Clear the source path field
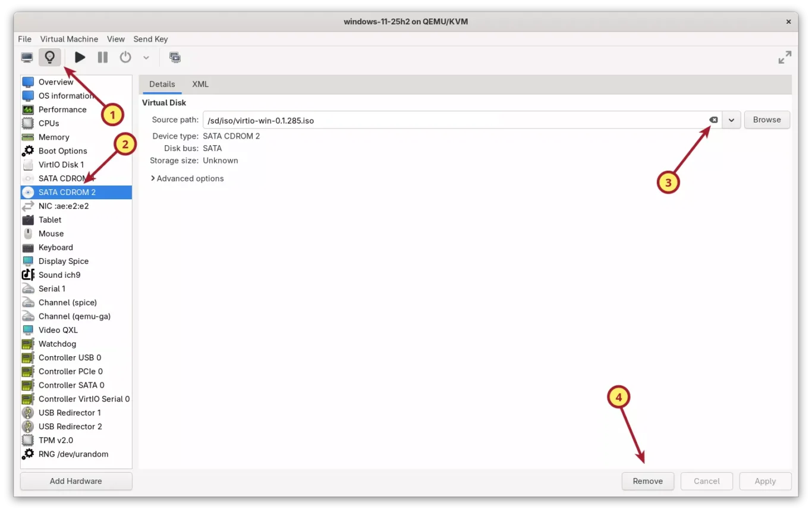The height and width of the screenshot is (512, 812). pos(713,120)
